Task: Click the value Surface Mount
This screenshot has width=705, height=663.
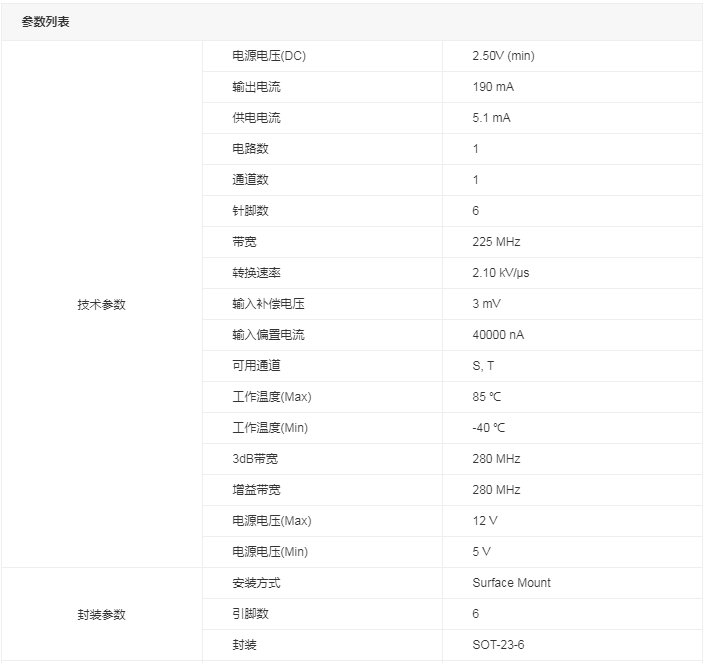Action: 511,583
